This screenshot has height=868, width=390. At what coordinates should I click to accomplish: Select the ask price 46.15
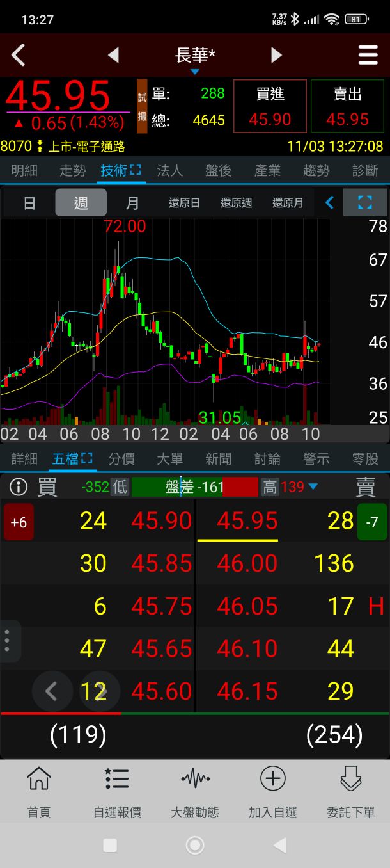247,691
